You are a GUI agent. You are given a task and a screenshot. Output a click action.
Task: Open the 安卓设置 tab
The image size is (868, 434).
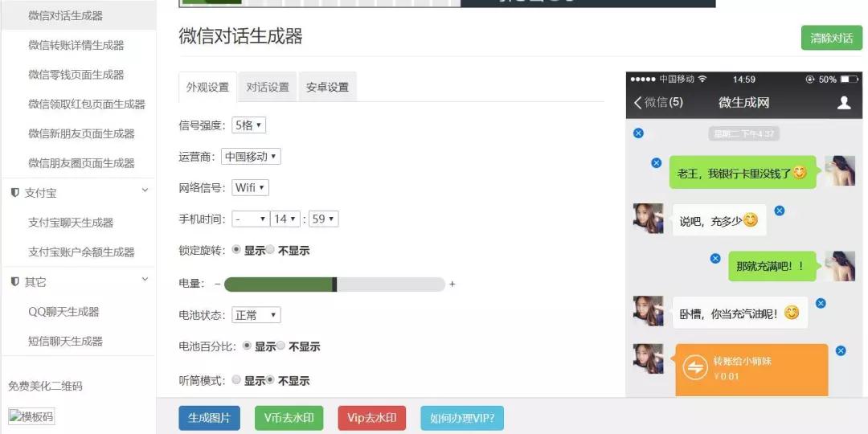pyautogui.click(x=327, y=87)
